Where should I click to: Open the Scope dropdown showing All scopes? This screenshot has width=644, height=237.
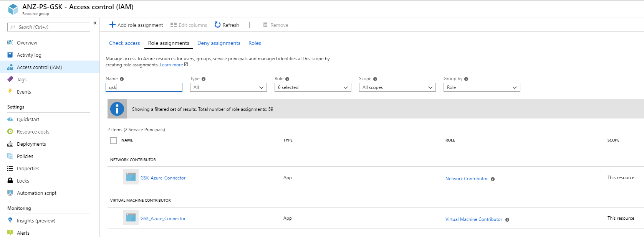click(397, 87)
